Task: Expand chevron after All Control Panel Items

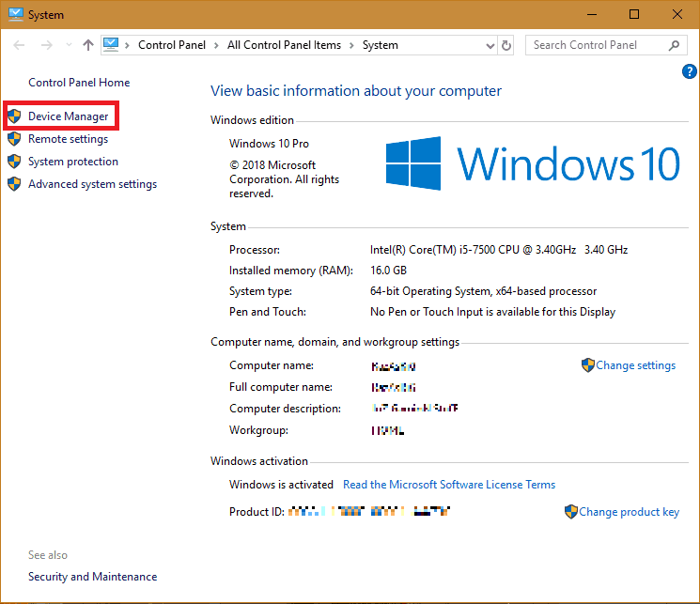Action: (x=351, y=45)
